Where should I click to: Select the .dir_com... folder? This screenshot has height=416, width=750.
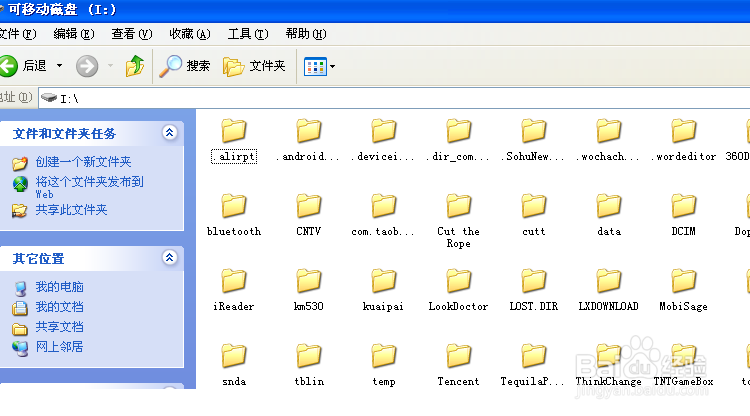[x=458, y=141]
